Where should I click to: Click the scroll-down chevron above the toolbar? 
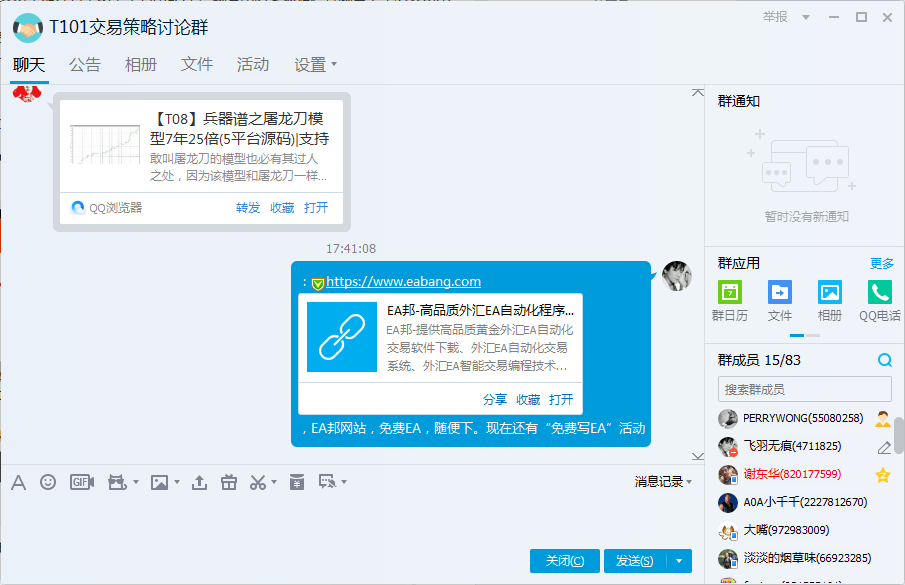coord(698,456)
